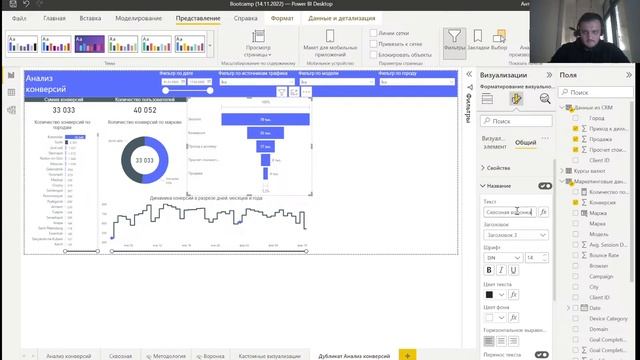Viewport: 640px width, 360px height.
Task: Open the Просмотр страницы page view menu
Action: pyautogui.click(x=258, y=43)
